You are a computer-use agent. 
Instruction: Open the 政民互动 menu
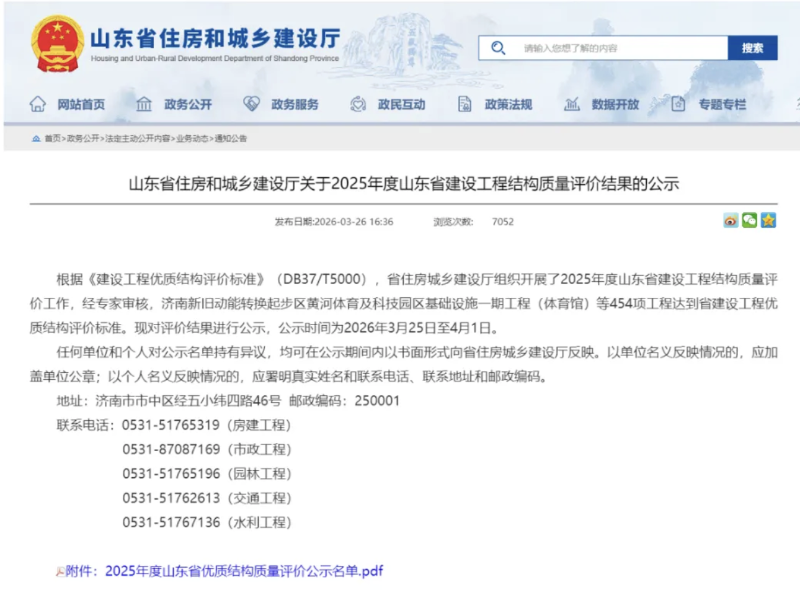(x=402, y=105)
